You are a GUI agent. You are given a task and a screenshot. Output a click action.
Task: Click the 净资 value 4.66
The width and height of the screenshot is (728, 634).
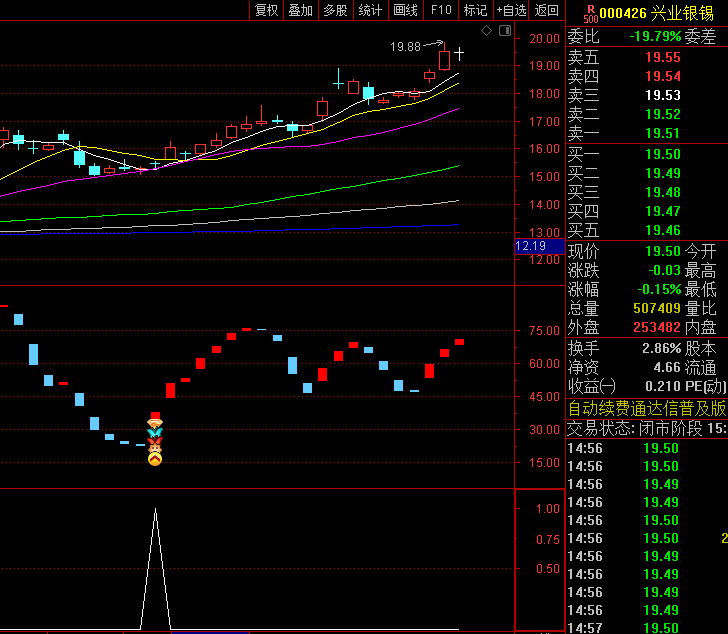(x=667, y=368)
